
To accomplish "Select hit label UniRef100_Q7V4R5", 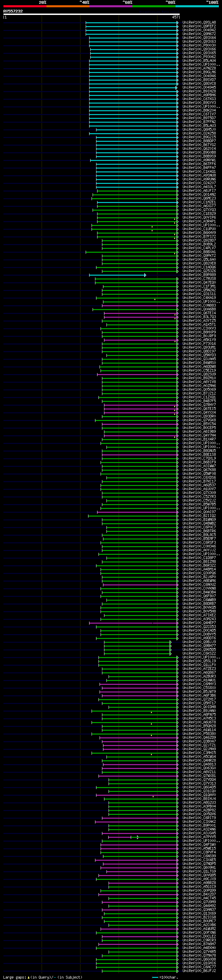I will coord(199,951).
